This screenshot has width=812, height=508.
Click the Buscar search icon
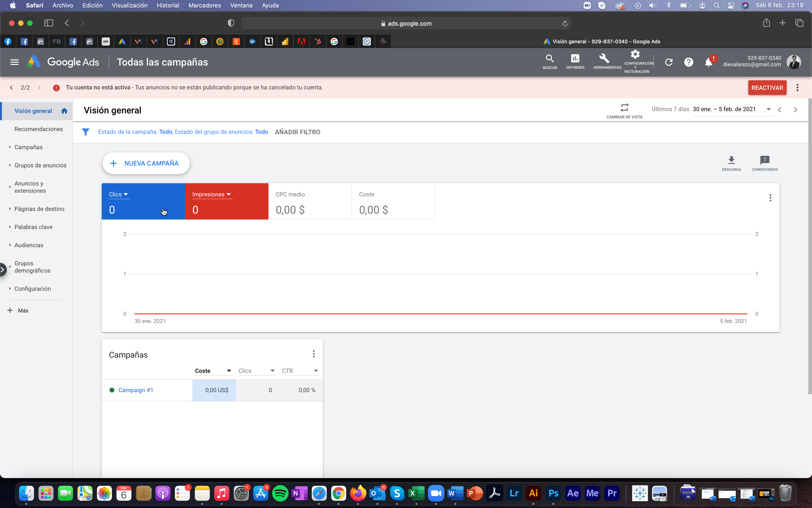tap(550, 62)
